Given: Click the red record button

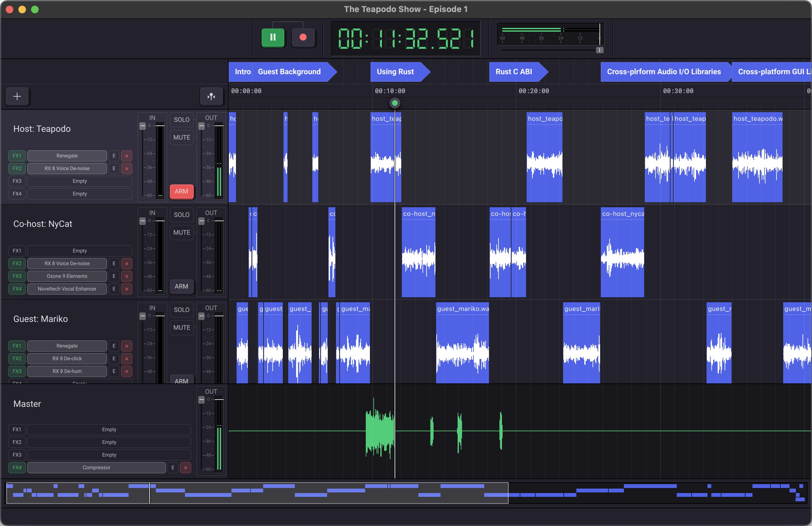Looking at the screenshot, I should point(303,37).
